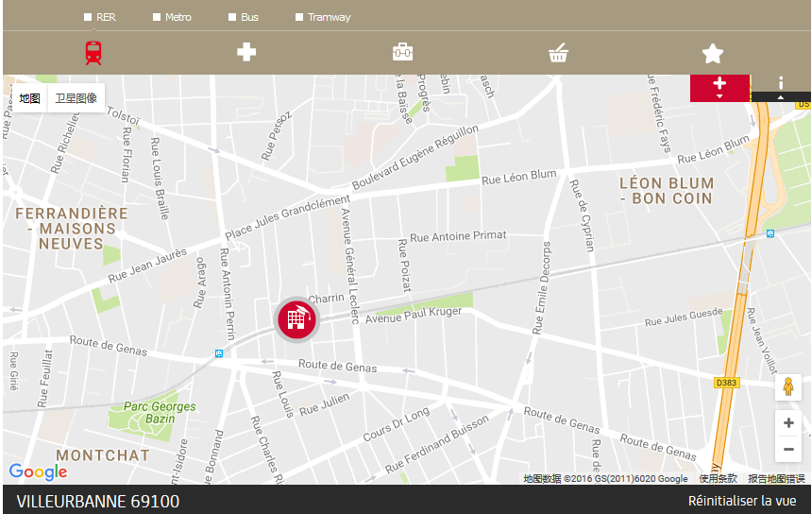812x514 pixels.
Task: Click the Rue Feuillat label
Action: (x=45, y=378)
